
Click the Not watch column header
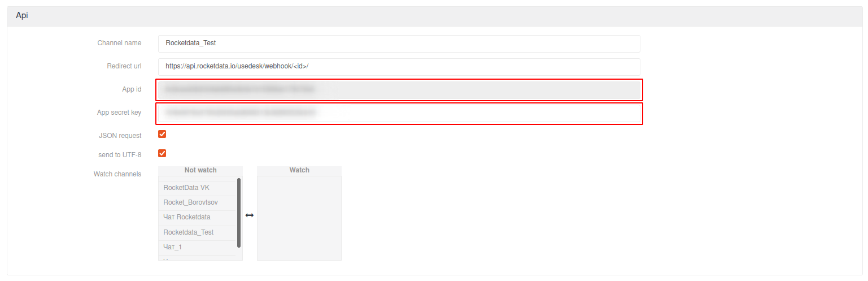click(200, 170)
